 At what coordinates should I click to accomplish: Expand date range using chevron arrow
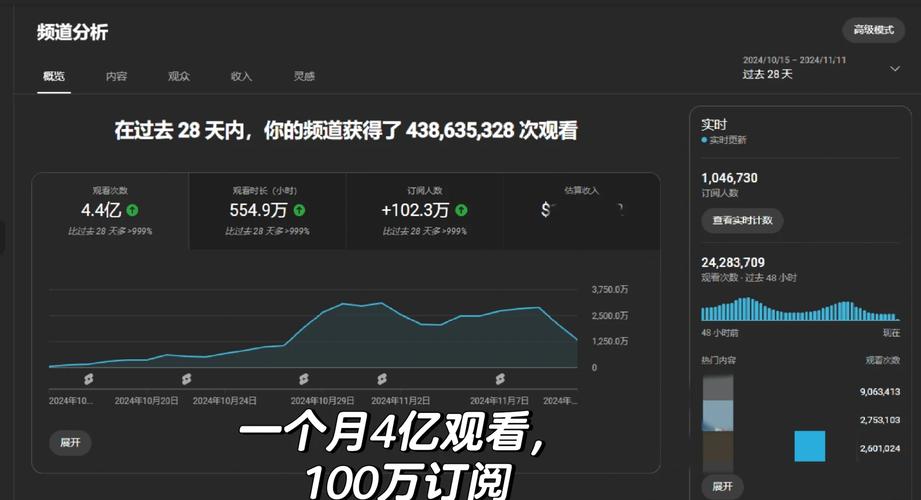tap(895, 69)
